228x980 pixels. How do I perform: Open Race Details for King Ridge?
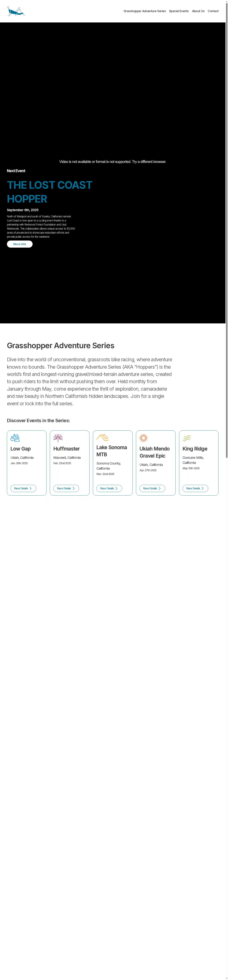(195, 488)
